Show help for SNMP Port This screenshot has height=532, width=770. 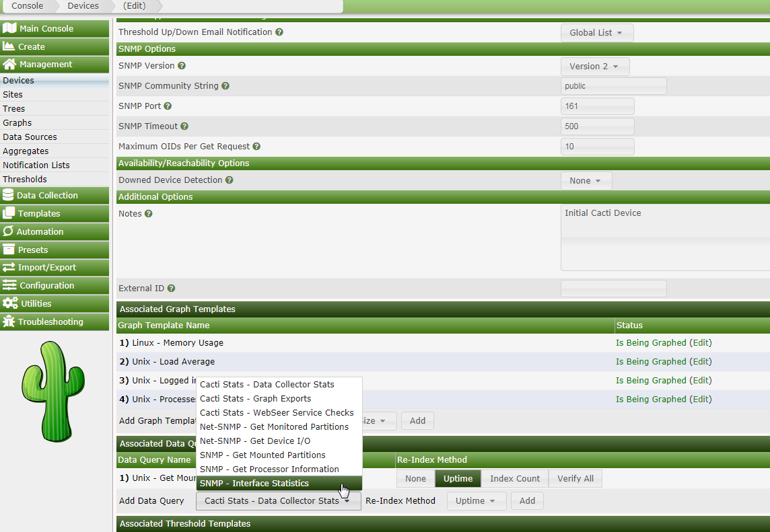[168, 106]
